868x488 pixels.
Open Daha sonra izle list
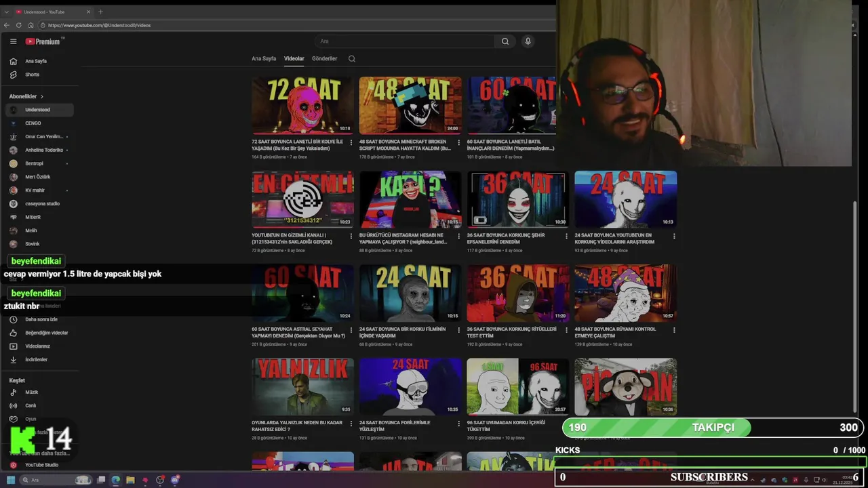pos(41,319)
